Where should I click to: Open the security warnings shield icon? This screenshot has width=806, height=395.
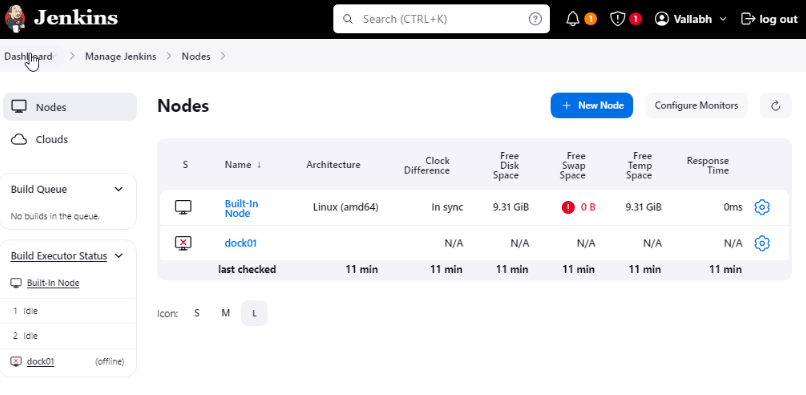pyautogui.click(x=617, y=19)
